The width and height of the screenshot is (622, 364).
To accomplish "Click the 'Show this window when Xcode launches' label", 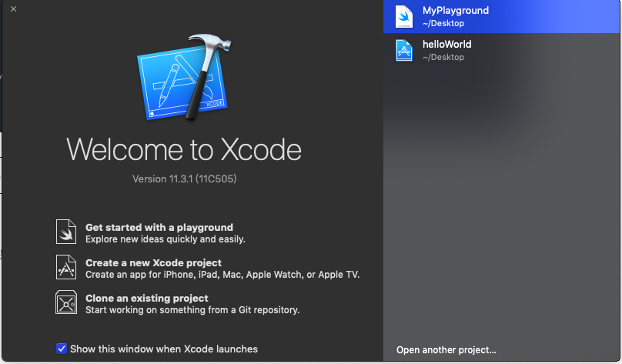I will (163, 349).
